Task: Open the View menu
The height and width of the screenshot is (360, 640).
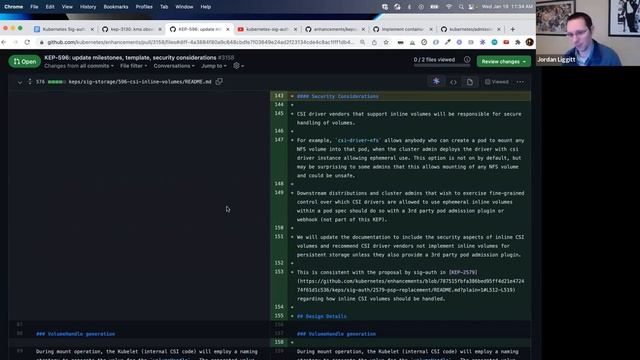Action: pos(67,7)
